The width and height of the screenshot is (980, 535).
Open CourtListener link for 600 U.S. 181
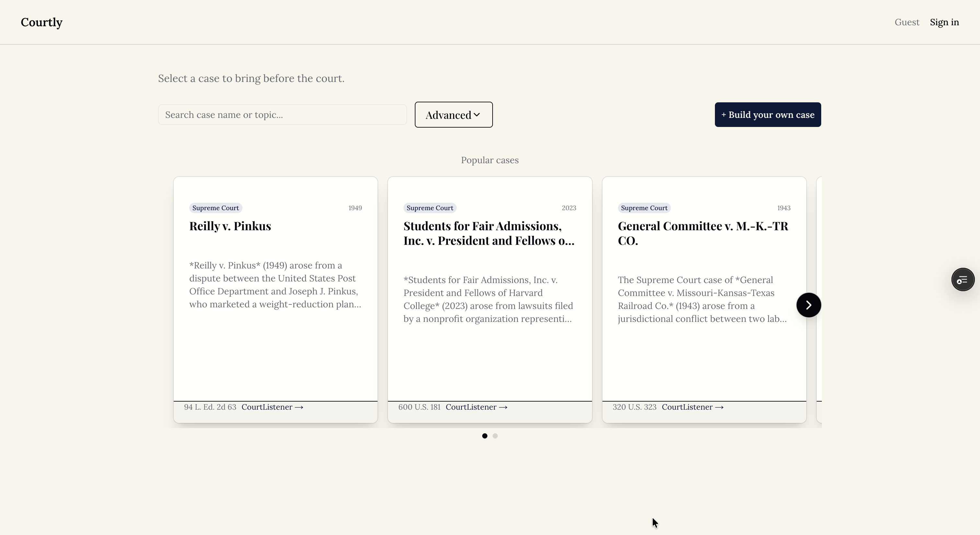[x=476, y=407]
